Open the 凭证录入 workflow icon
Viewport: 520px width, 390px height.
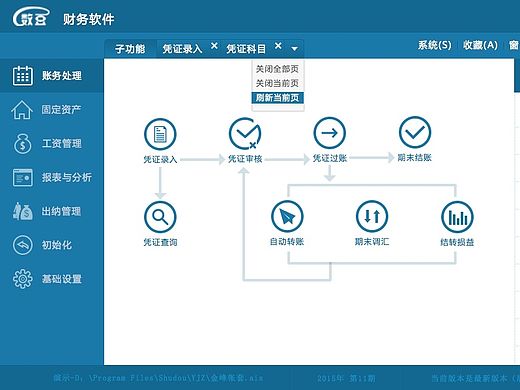tap(160, 134)
